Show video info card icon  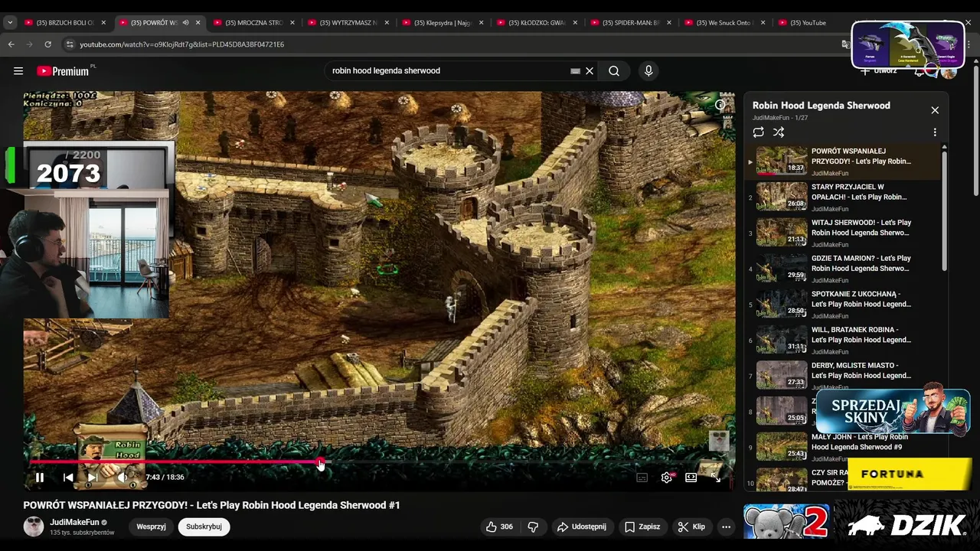(x=720, y=105)
